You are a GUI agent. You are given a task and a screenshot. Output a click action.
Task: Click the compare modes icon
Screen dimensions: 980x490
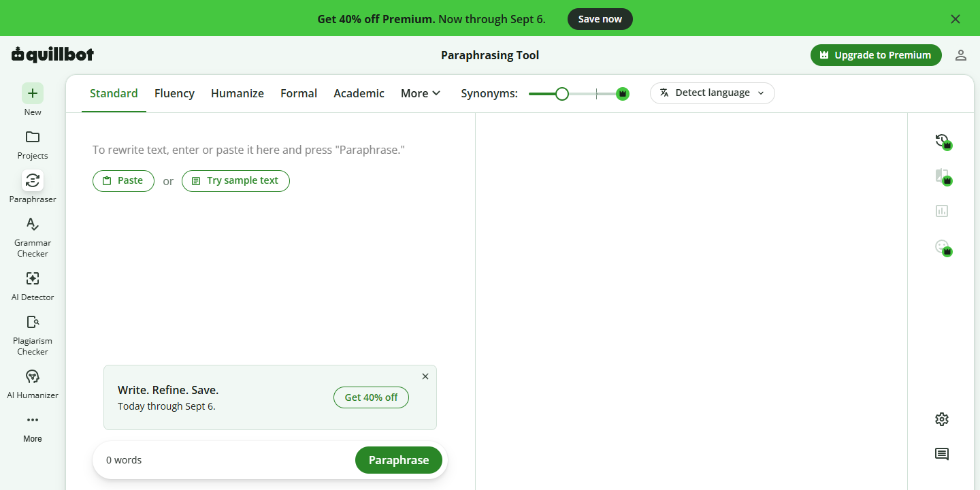point(942,176)
